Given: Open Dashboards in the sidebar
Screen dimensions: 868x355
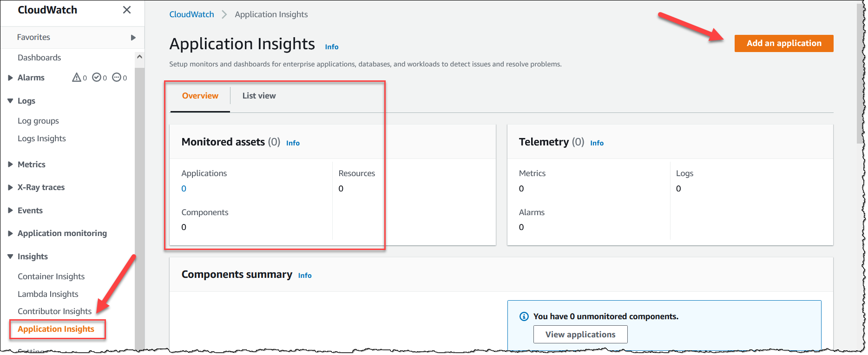Looking at the screenshot, I should [39, 58].
